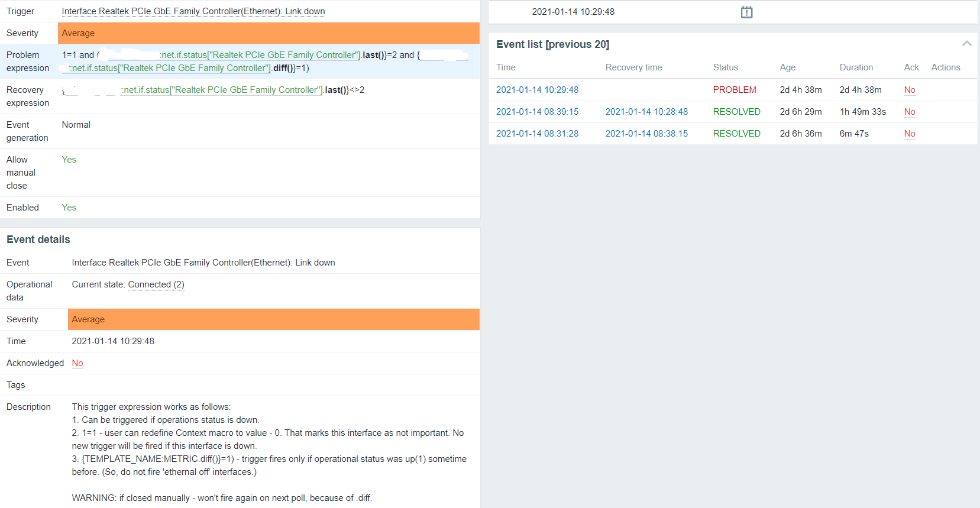Click the Duration value '6m 47s'
This screenshot has height=508, width=980.
point(854,134)
